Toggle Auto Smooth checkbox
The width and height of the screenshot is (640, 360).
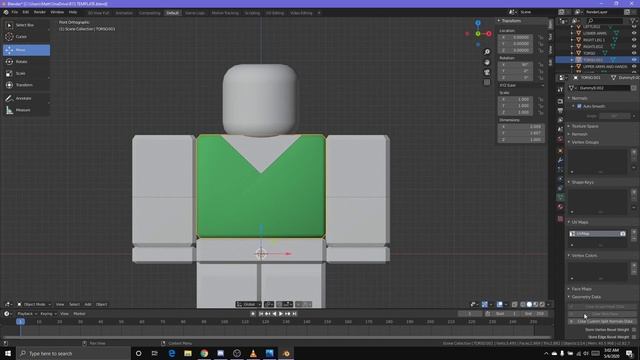coord(579,106)
